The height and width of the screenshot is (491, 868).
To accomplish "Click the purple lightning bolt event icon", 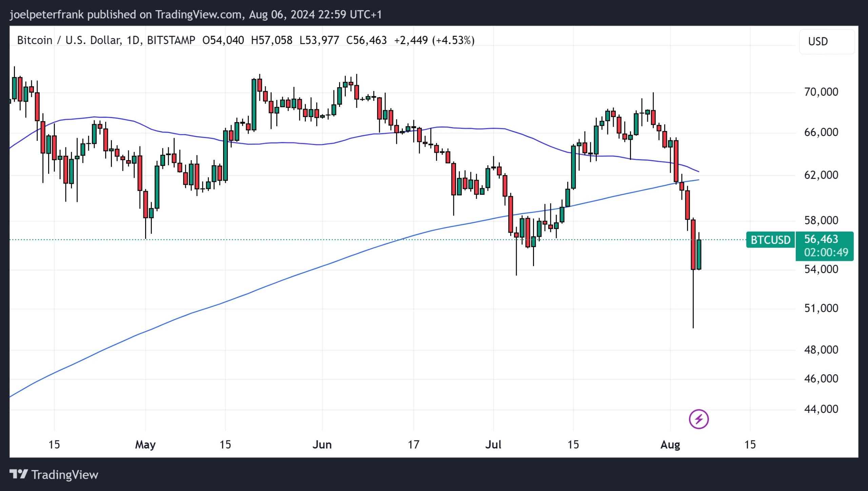I will tap(699, 419).
